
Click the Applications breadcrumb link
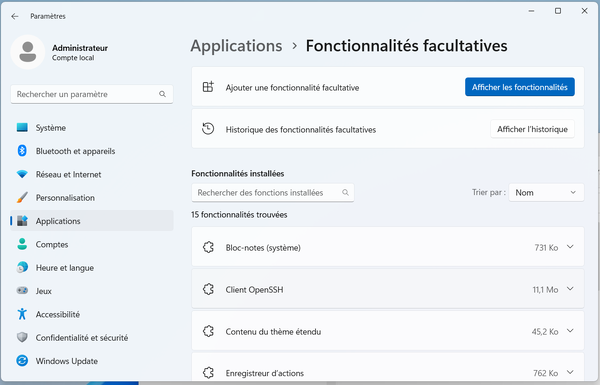236,46
